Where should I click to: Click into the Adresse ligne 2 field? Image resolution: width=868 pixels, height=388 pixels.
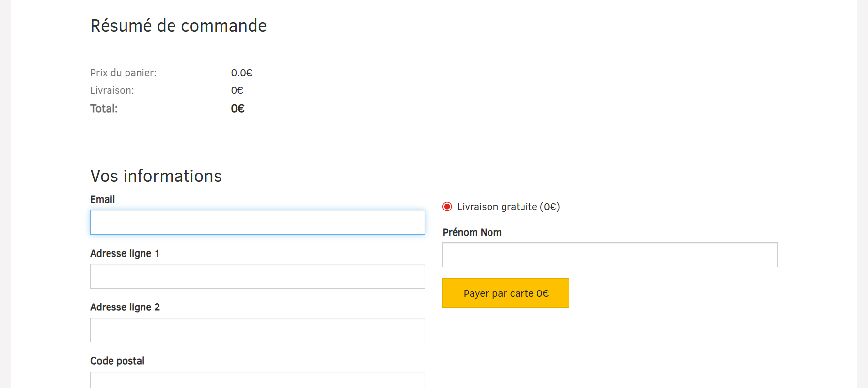click(x=257, y=330)
